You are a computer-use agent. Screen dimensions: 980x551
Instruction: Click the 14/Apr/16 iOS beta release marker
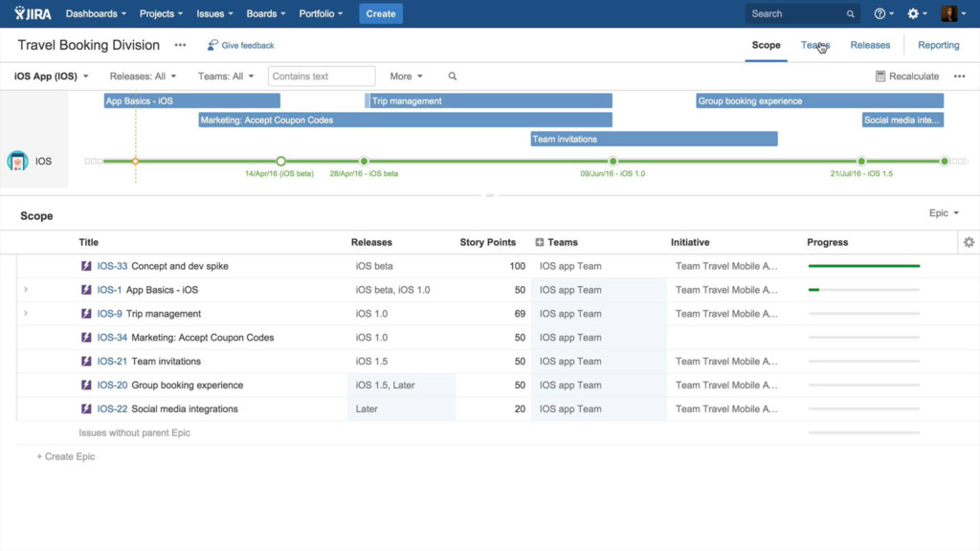281,161
